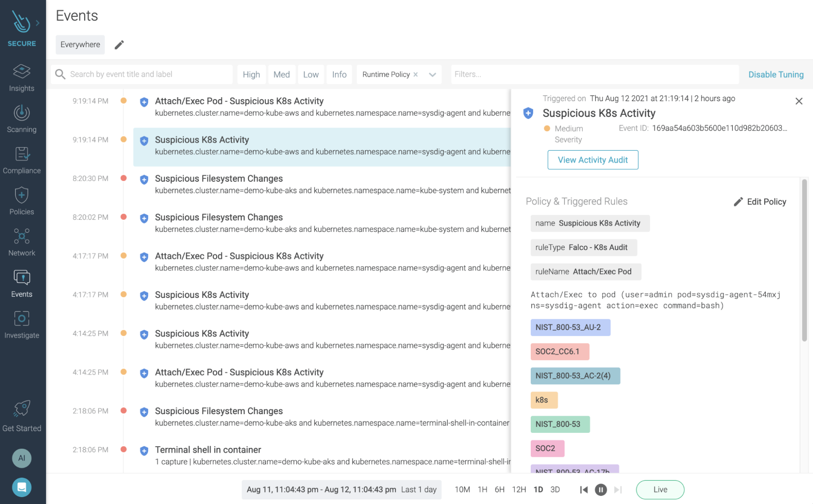813x504 pixels.
Task: Open the Compliance section
Action: tap(22, 159)
